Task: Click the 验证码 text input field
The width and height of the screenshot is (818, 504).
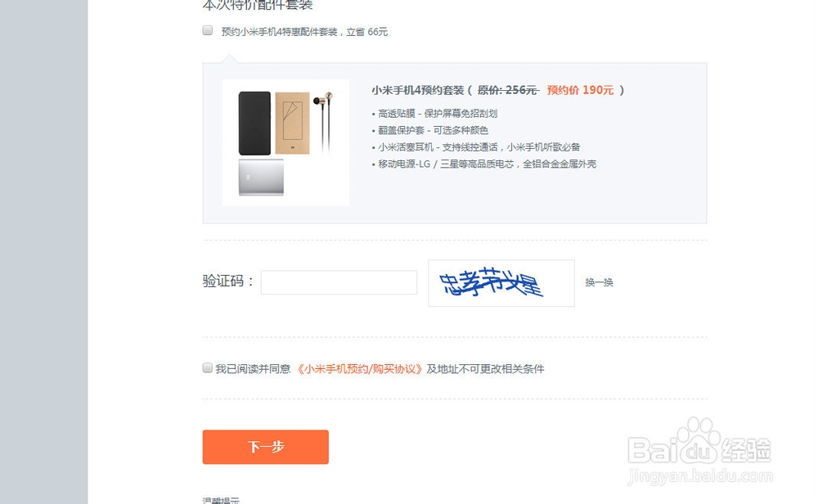Action: tap(339, 282)
